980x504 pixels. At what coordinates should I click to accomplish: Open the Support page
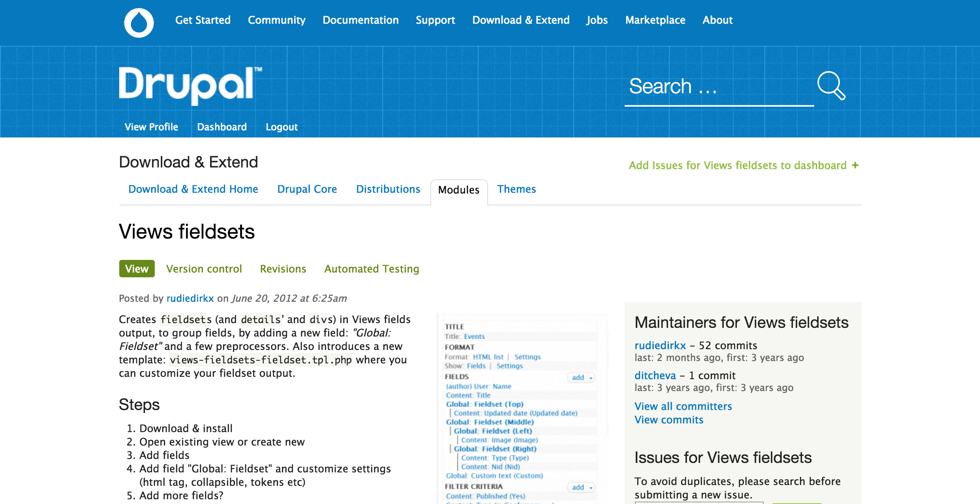click(436, 20)
